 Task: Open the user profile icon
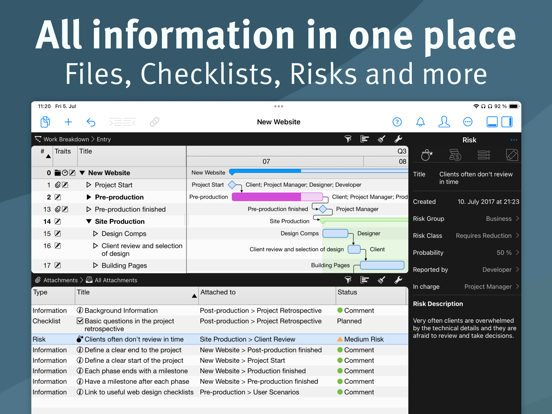coord(444,122)
